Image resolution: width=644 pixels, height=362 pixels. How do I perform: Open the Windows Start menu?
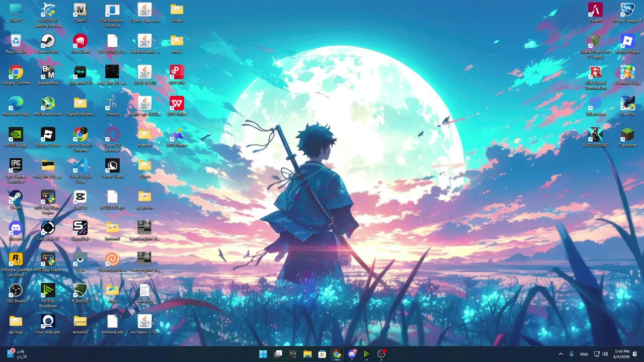tap(263, 354)
